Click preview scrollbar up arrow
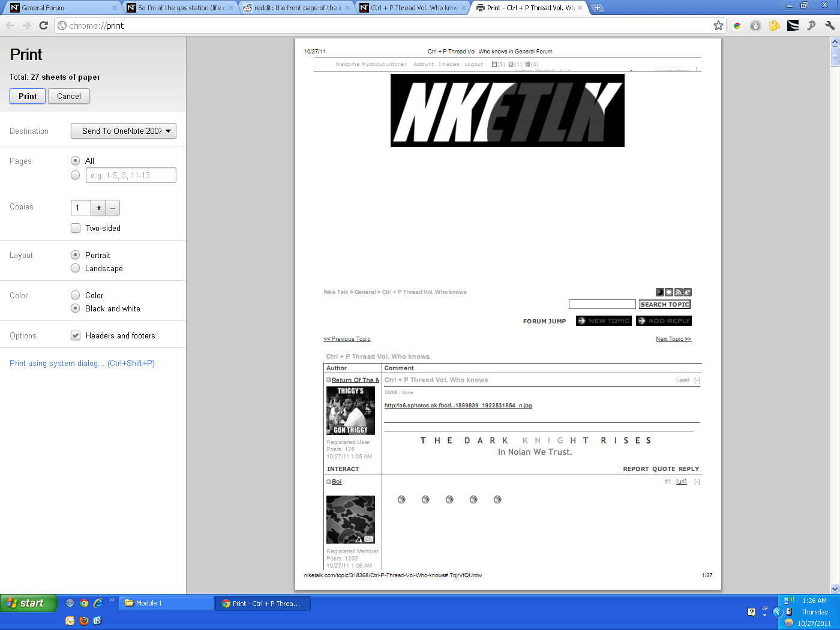Screen dimensions: 840x630 [x=835, y=41]
